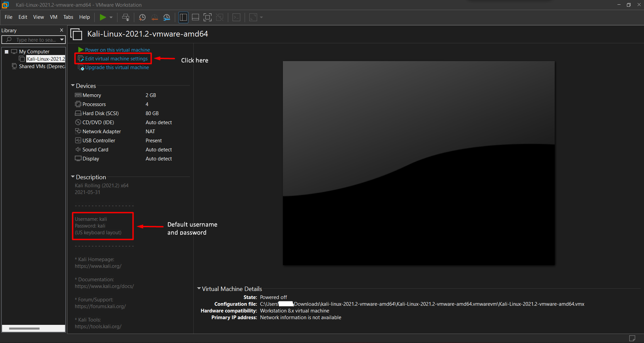The height and width of the screenshot is (343, 644).
Task: Click the Memory device entry
Action: [x=92, y=95]
